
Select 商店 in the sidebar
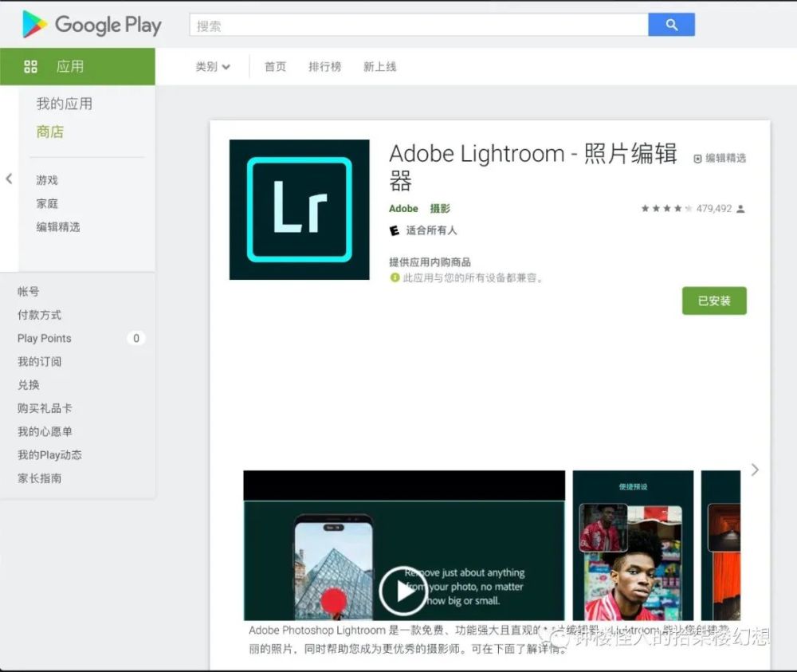coord(49,132)
